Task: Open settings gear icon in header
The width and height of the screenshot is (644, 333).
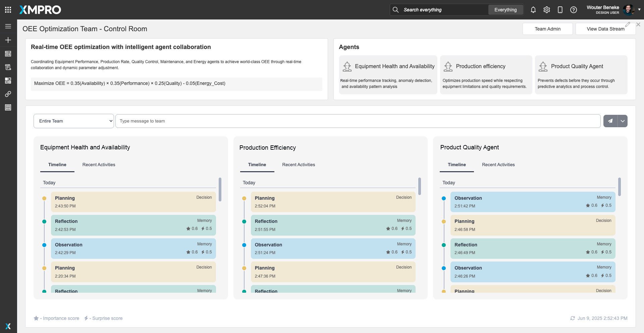Action: click(546, 10)
